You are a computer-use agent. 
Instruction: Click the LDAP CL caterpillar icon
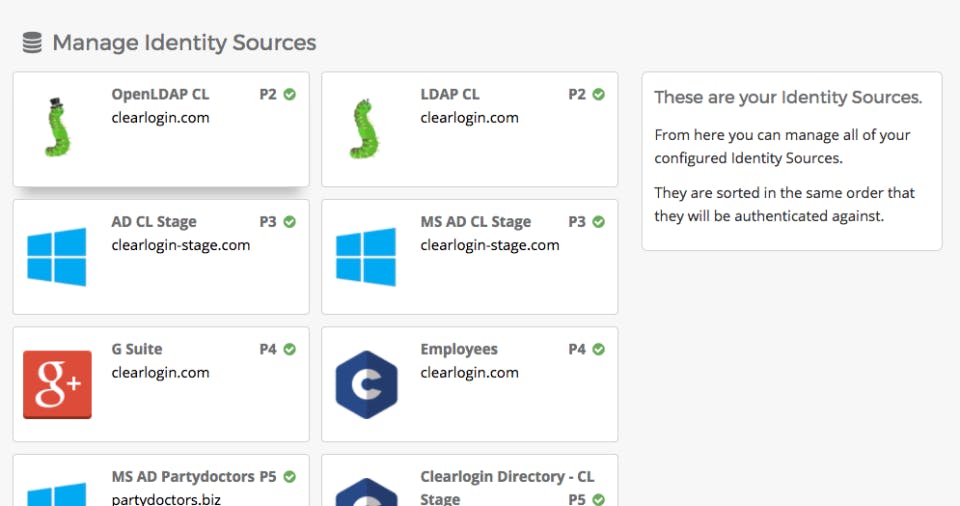[367, 127]
